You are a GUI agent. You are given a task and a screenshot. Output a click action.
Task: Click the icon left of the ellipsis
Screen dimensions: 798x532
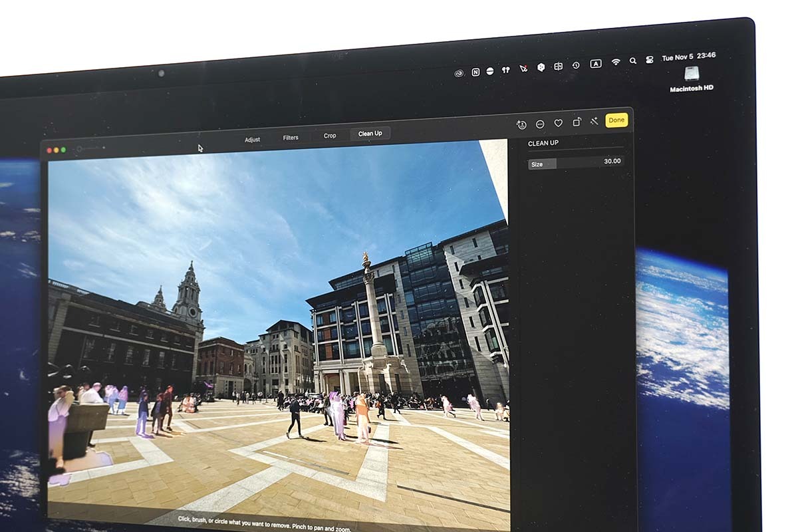(x=521, y=125)
